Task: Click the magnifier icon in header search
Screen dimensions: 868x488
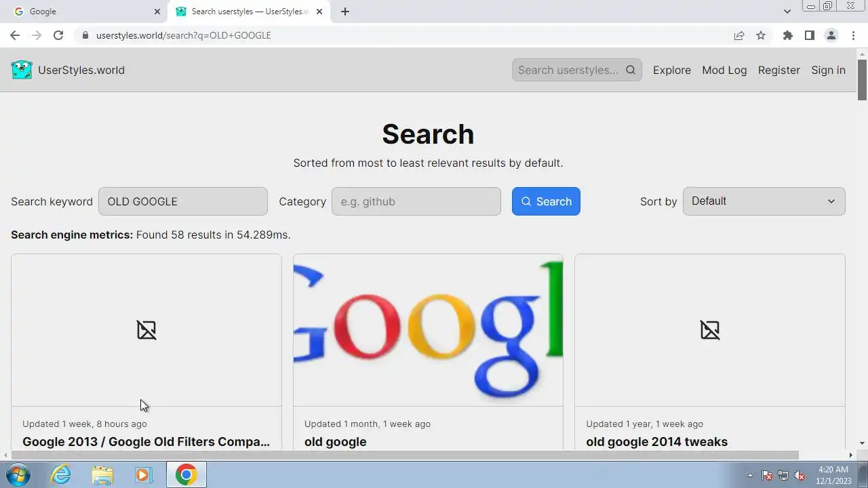Action: coord(631,70)
